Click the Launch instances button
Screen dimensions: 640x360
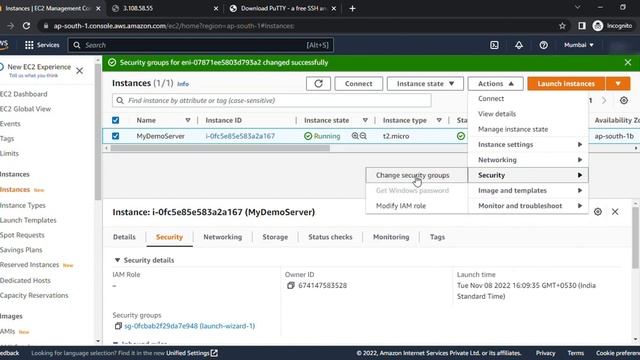point(566,84)
